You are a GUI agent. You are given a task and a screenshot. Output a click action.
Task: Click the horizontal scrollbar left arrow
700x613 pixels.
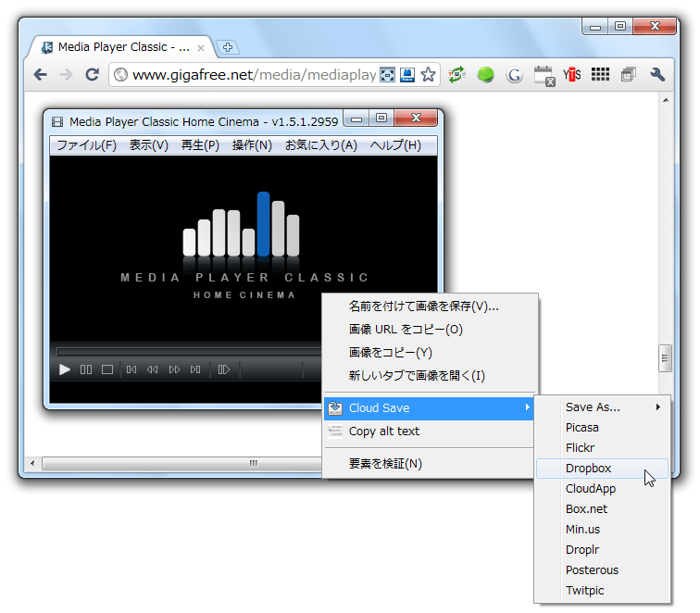[x=32, y=463]
